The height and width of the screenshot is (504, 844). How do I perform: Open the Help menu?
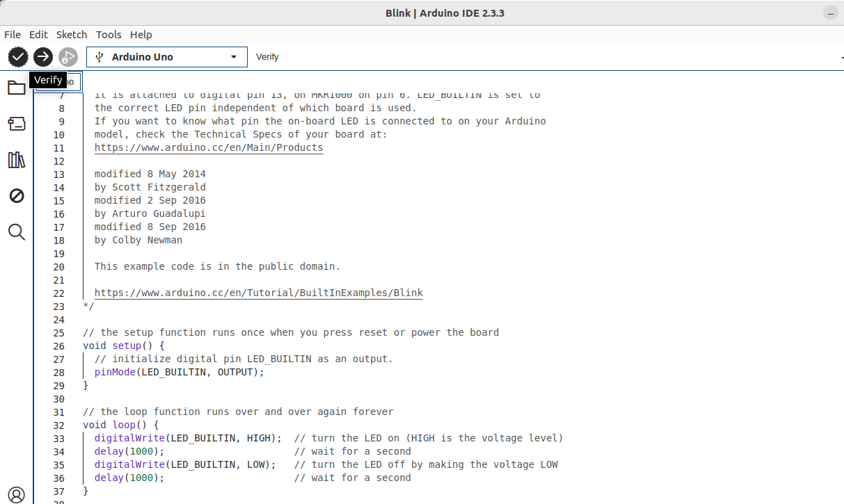141,35
